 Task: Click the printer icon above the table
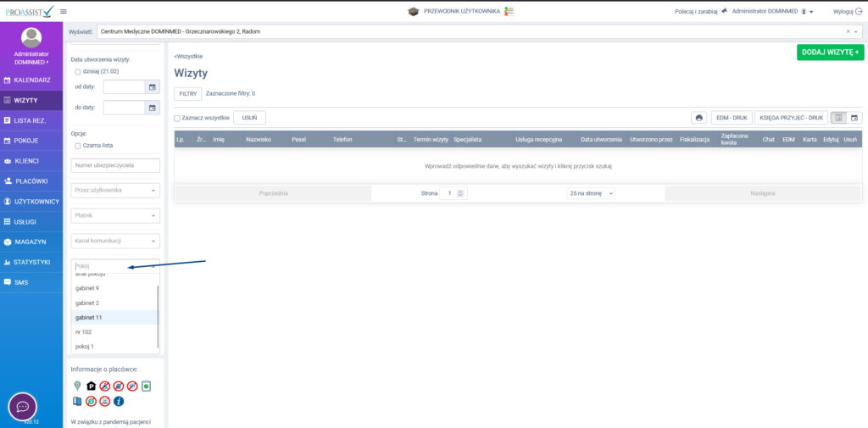(699, 118)
